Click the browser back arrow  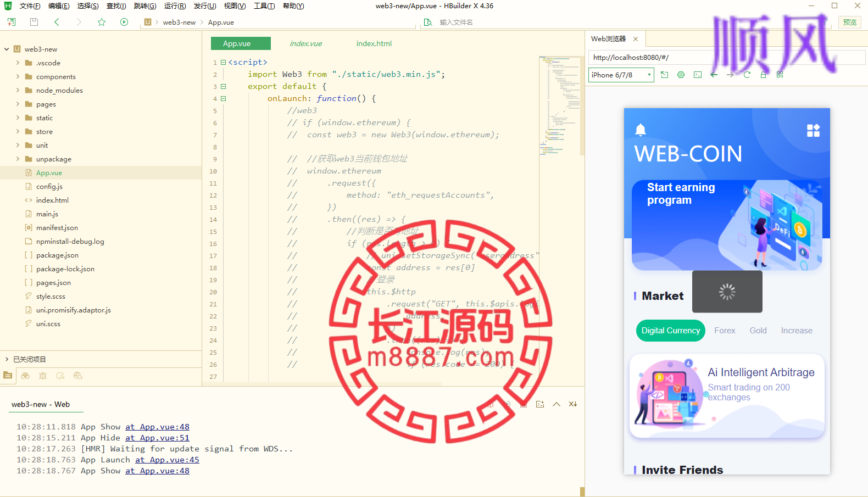click(714, 75)
